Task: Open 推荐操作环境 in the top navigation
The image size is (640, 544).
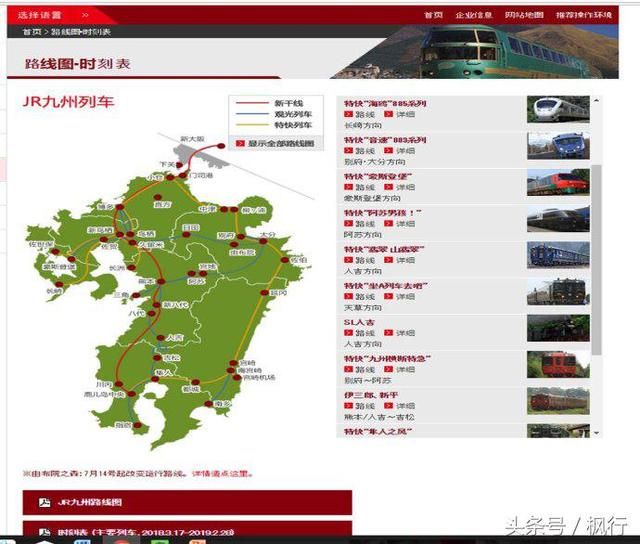Action: [x=584, y=15]
